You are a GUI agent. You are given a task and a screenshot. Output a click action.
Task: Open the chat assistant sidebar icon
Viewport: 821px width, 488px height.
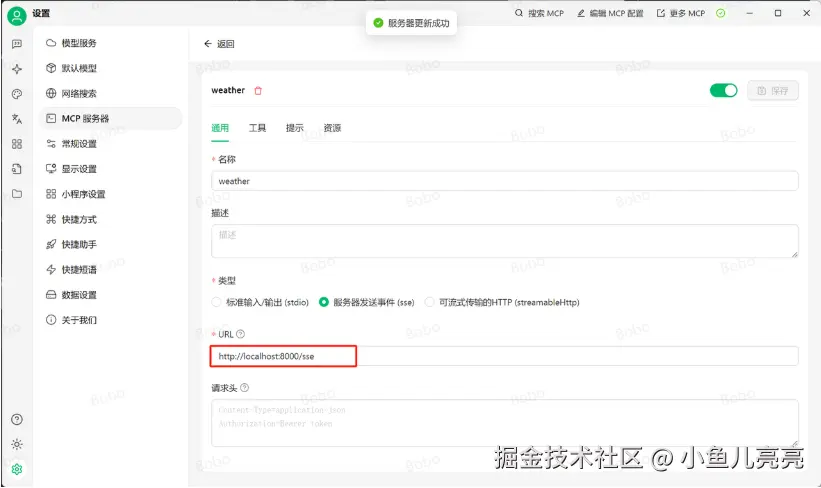(17, 44)
